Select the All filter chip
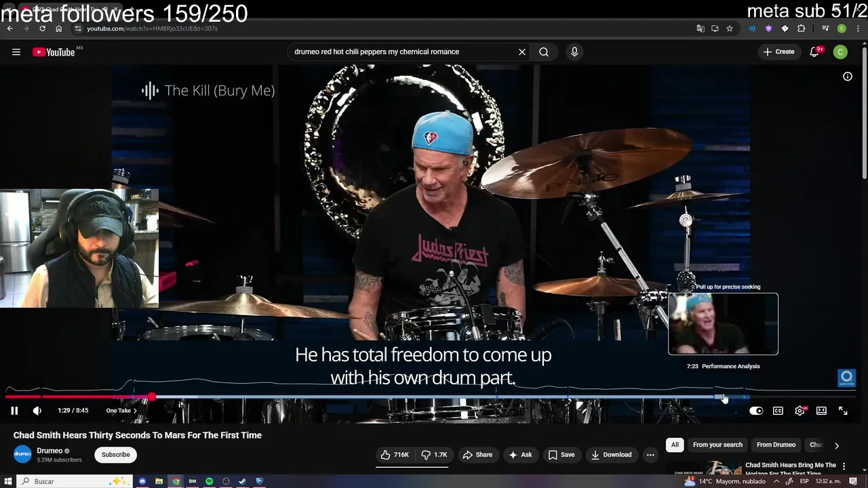868x488 pixels. click(x=675, y=445)
